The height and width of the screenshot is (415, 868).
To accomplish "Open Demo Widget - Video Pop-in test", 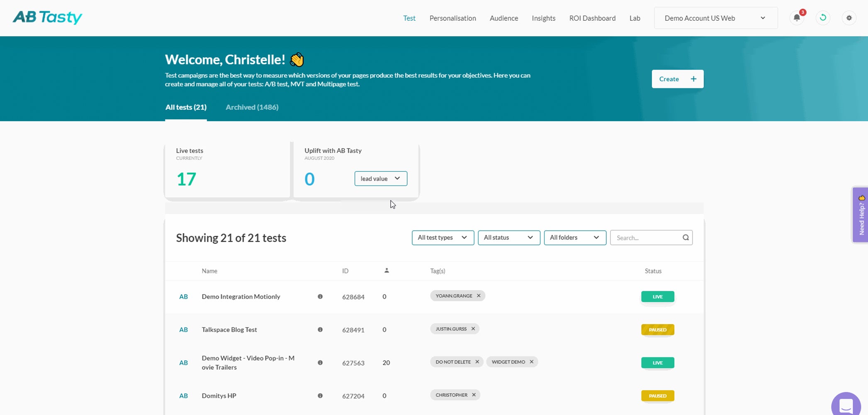I will 248,363.
